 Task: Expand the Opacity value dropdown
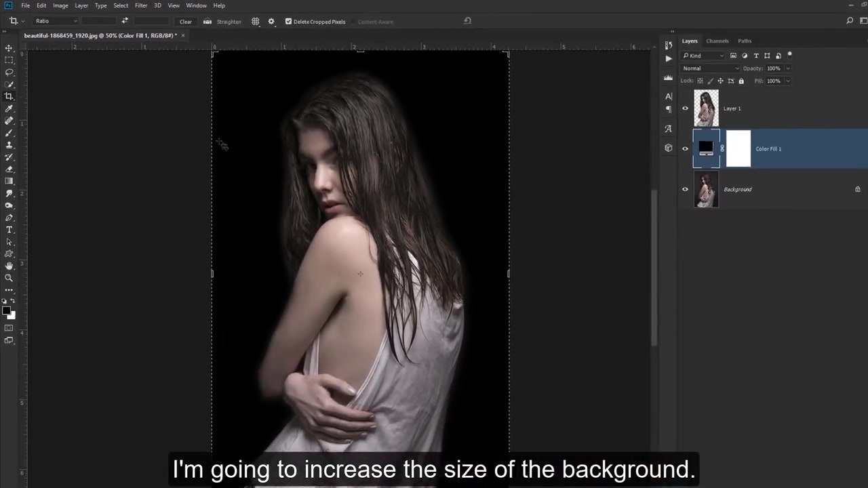tap(787, 68)
